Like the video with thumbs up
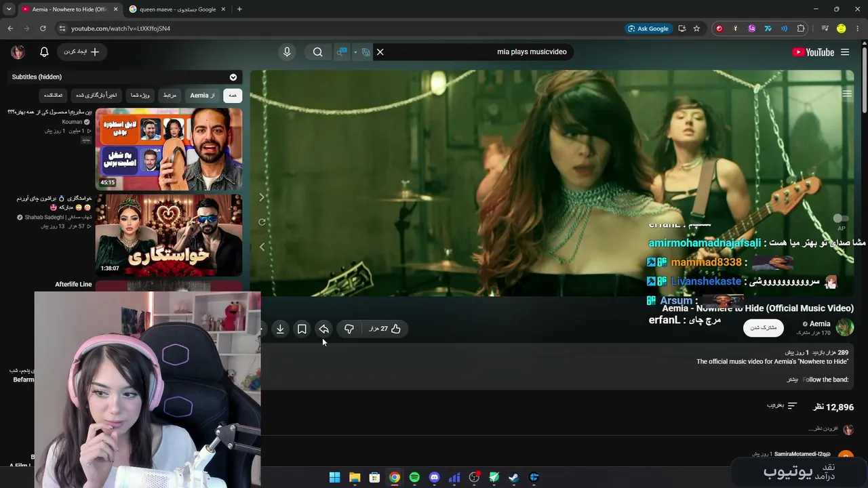The width and height of the screenshot is (868, 488). (396, 329)
